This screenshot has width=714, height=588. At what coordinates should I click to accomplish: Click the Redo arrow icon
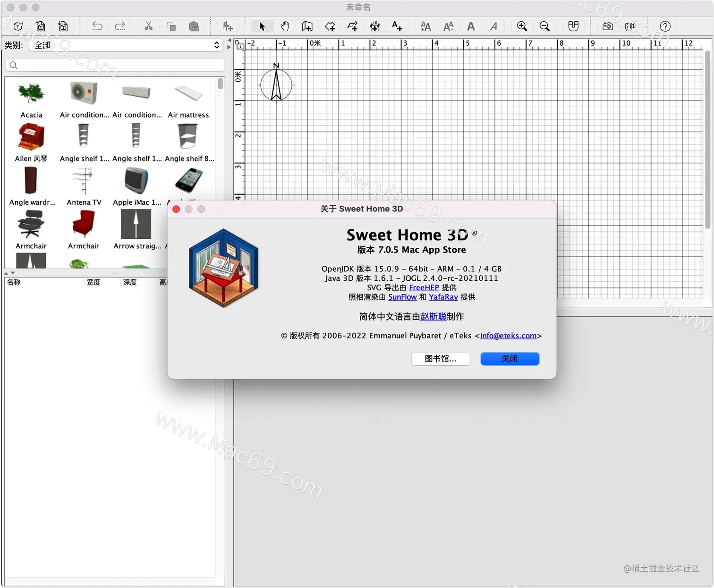[x=120, y=26]
